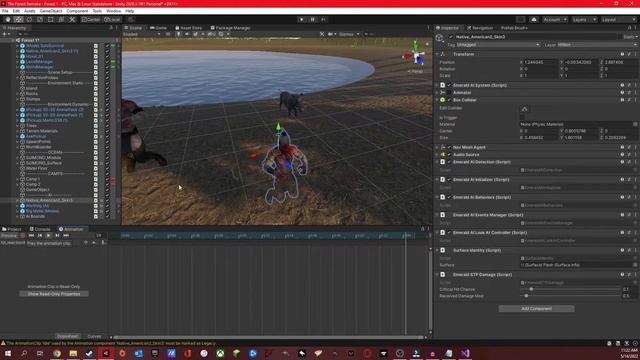Switch the Animation window to Curves view

[94, 336]
